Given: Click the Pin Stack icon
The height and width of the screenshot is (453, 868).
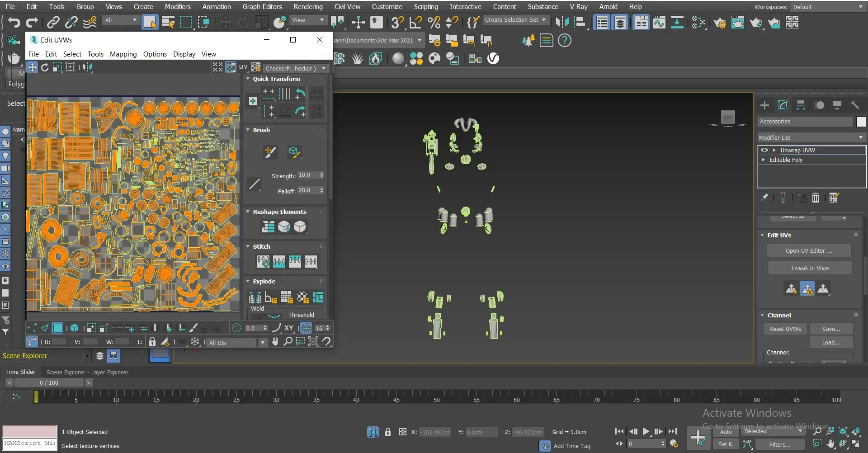Looking at the screenshot, I should point(764,198).
